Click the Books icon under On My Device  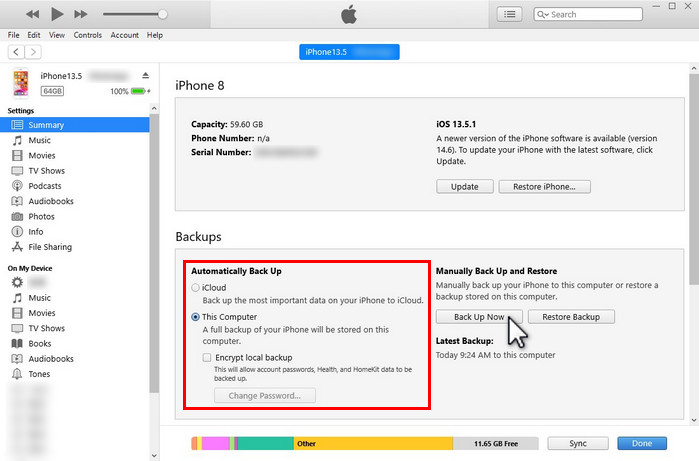pos(17,344)
